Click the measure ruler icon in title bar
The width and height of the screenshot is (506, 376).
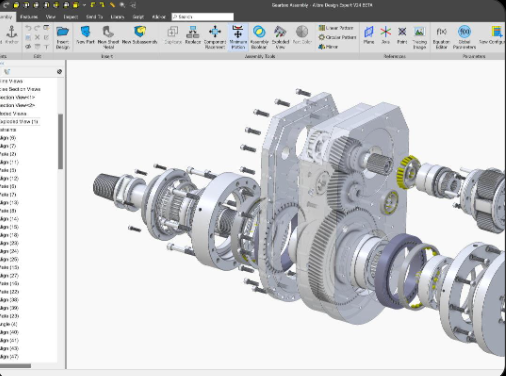(x=112, y=5)
